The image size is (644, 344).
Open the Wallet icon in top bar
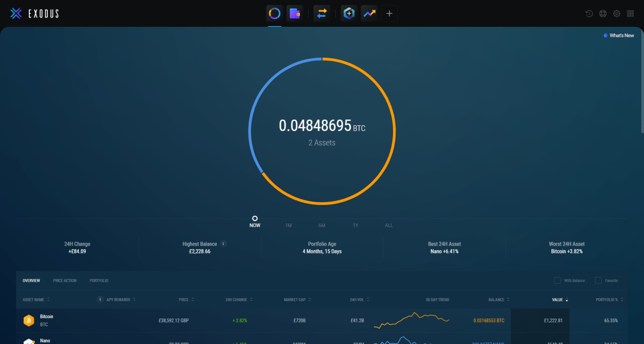295,13
